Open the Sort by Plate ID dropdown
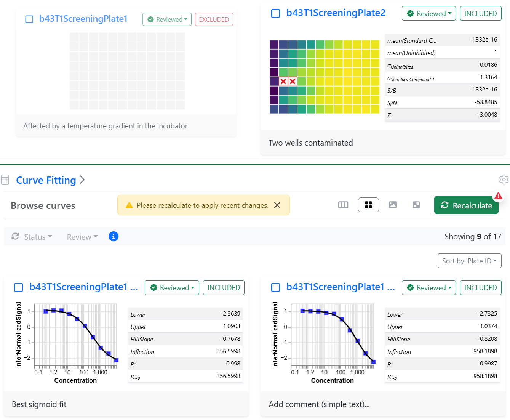 point(469,261)
